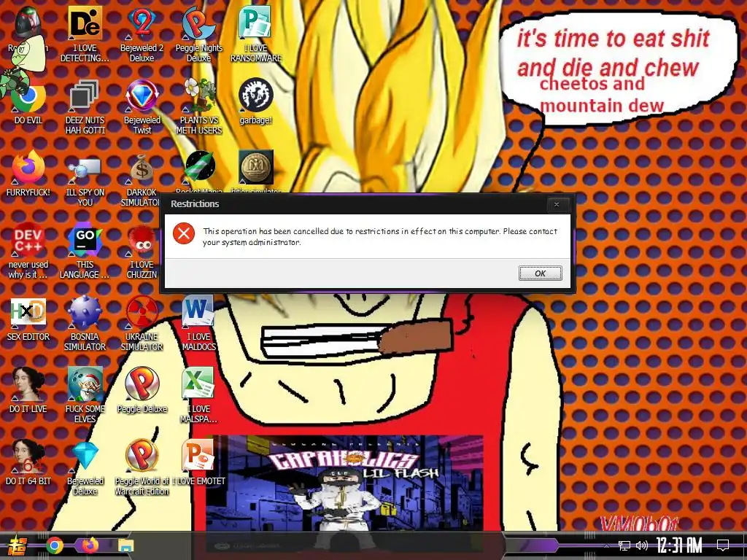
Task: Open GoLand THIS LANGUAGE shortcut
Action: (85, 251)
